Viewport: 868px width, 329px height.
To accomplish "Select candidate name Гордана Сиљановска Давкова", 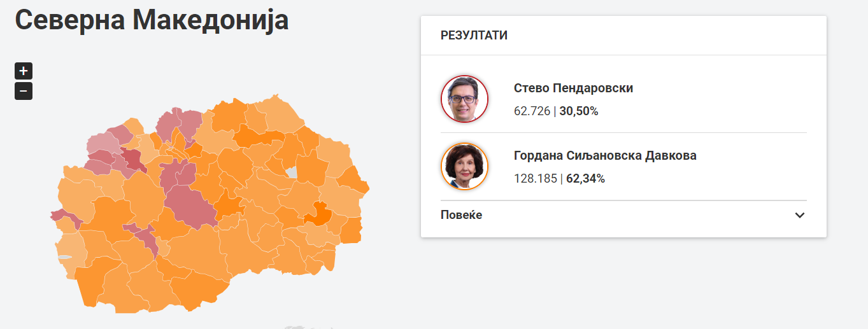I will point(605,155).
